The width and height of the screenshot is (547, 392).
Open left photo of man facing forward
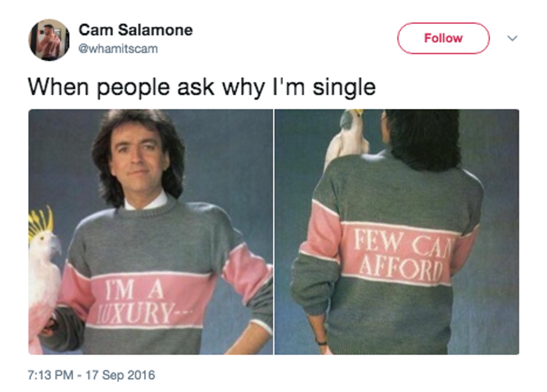[151, 232]
